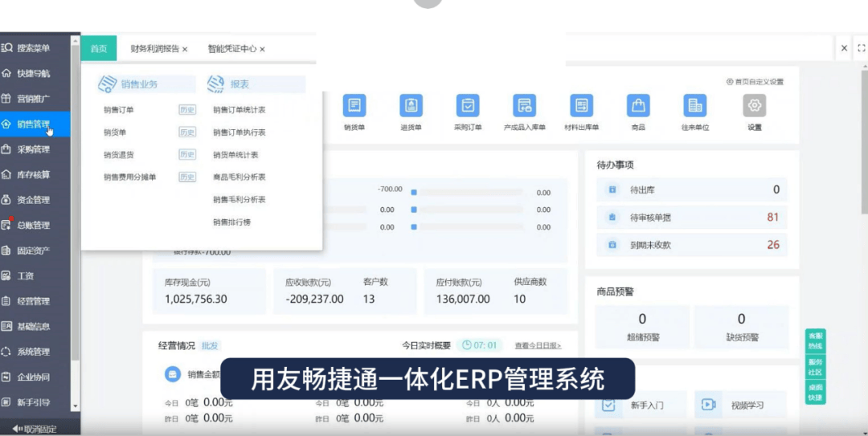Open 营销推广 in the left sidebar
The image size is (868, 436).
(x=33, y=99)
